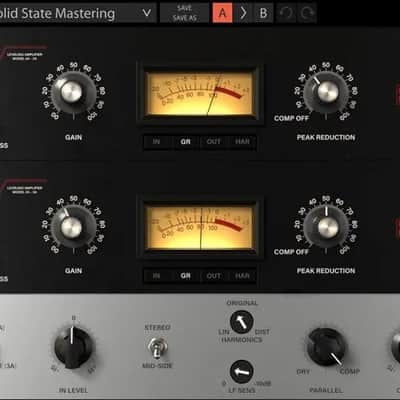Click the LF SENS arrow knob
Screen dimensions: 400x400
point(242,371)
